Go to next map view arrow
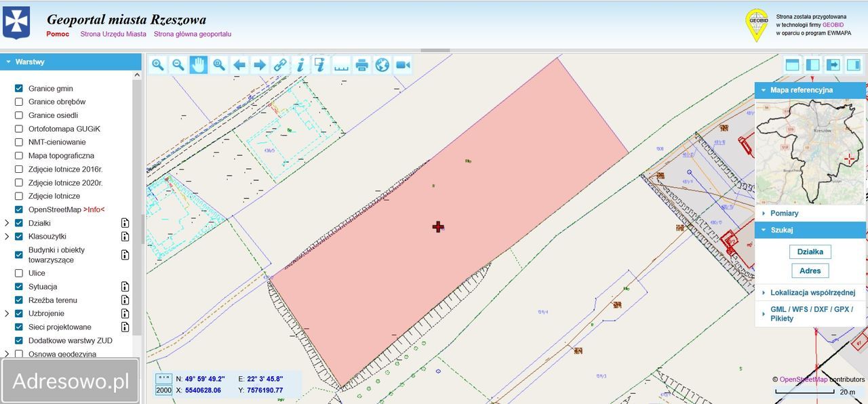868x404 pixels. point(260,65)
